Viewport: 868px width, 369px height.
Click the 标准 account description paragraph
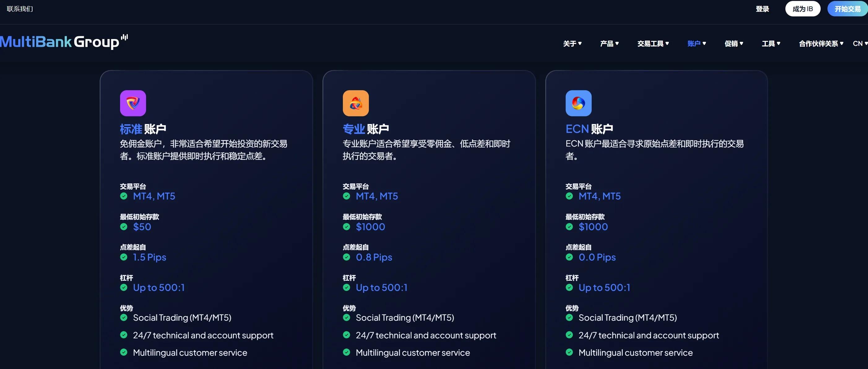(204, 150)
